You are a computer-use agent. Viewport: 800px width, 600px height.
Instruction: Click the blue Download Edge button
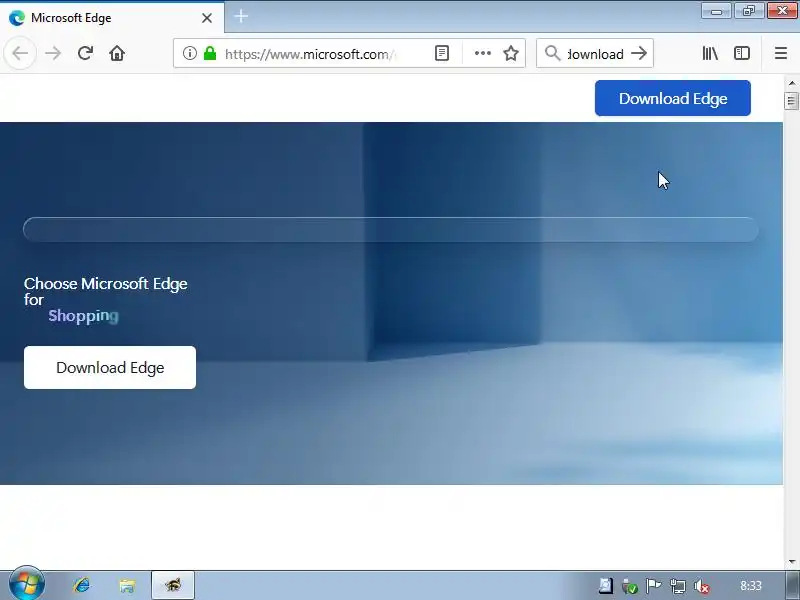[x=672, y=98]
